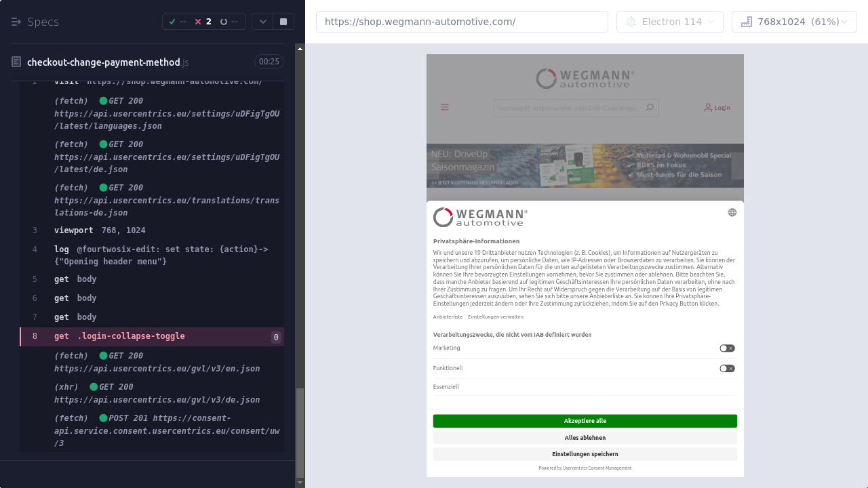Image resolution: width=868 pixels, height=488 pixels.
Task: Open the Specs list panel
Action: pos(35,22)
